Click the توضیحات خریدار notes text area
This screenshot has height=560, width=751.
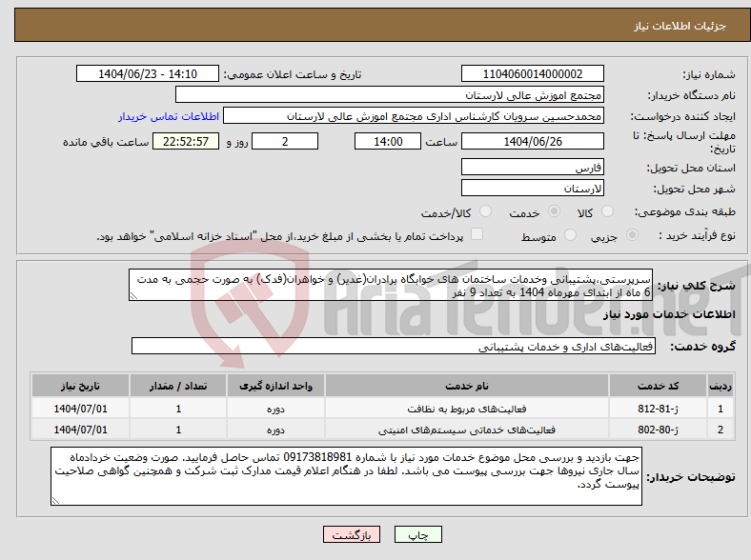point(346,476)
